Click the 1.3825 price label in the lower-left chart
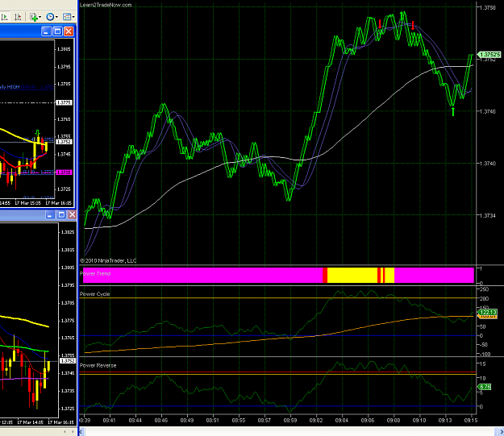The height and width of the screenshot is (436, 504). tap(68, 232)
